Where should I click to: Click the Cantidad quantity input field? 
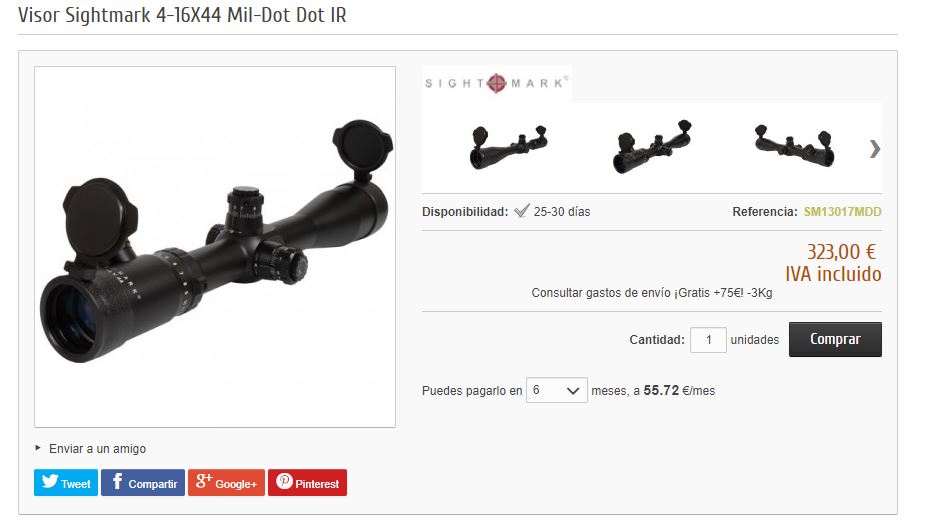(708, 339)
